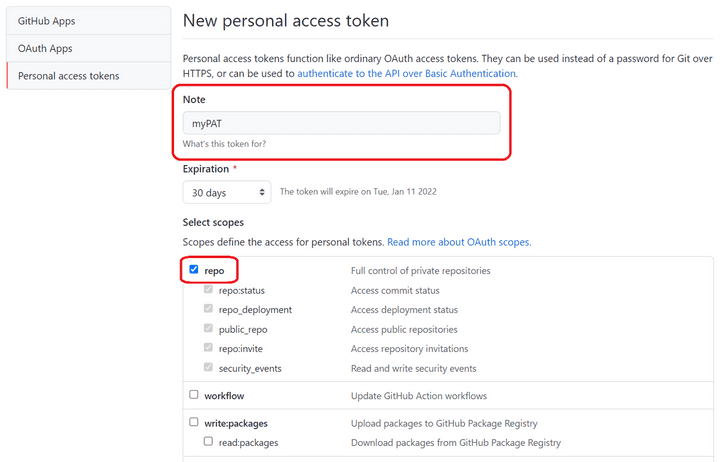
Task: Toggle the repo:invite checkbox
Action: tap(209, 348)
